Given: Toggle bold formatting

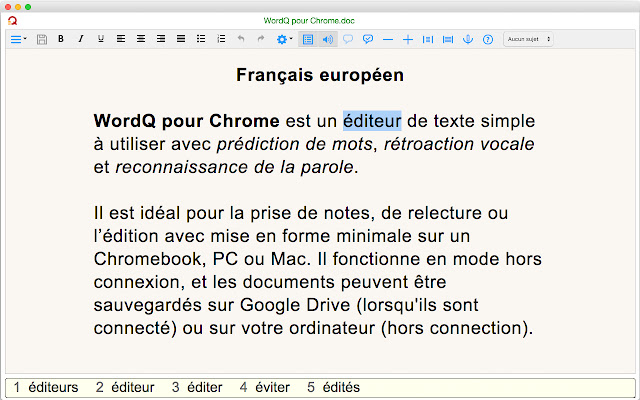Looking at the screenshot, I should 61,39.
